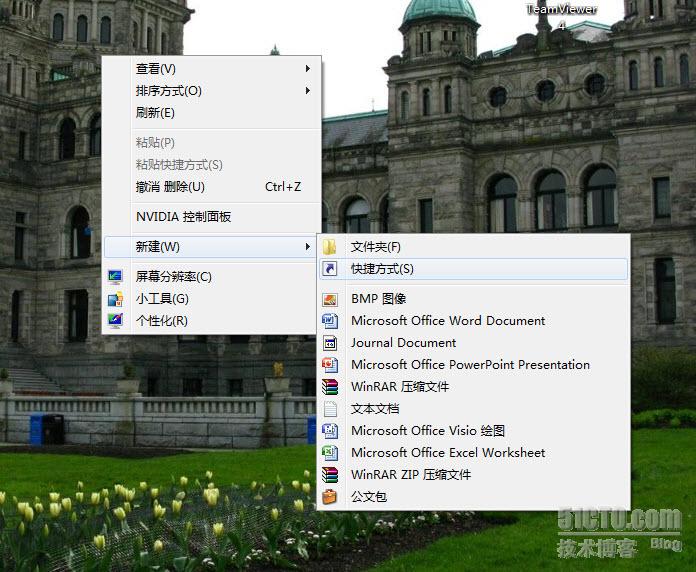Click the shortcut arrow icon beside 快捷方式(S)
This screenshot has width=696, height=572.
coord(329,268)
